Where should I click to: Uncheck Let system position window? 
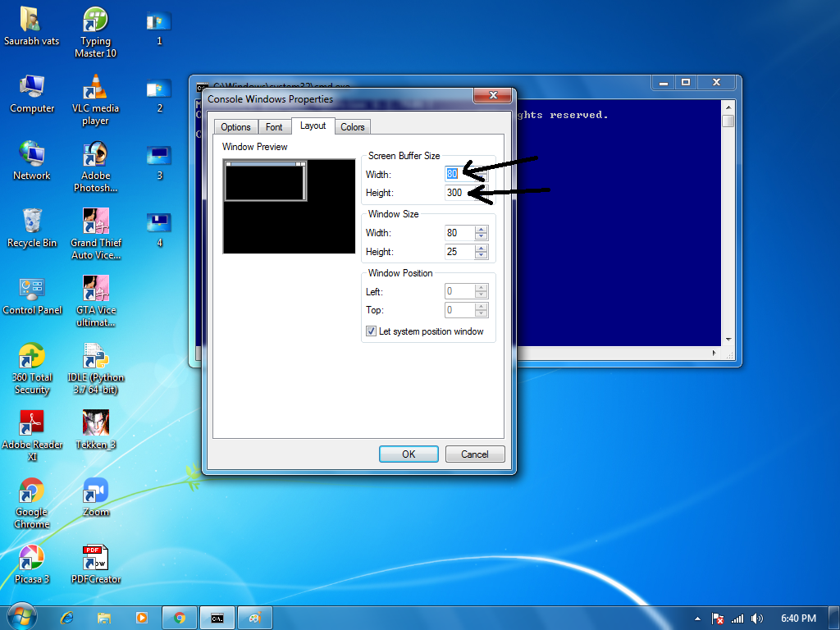372,331
